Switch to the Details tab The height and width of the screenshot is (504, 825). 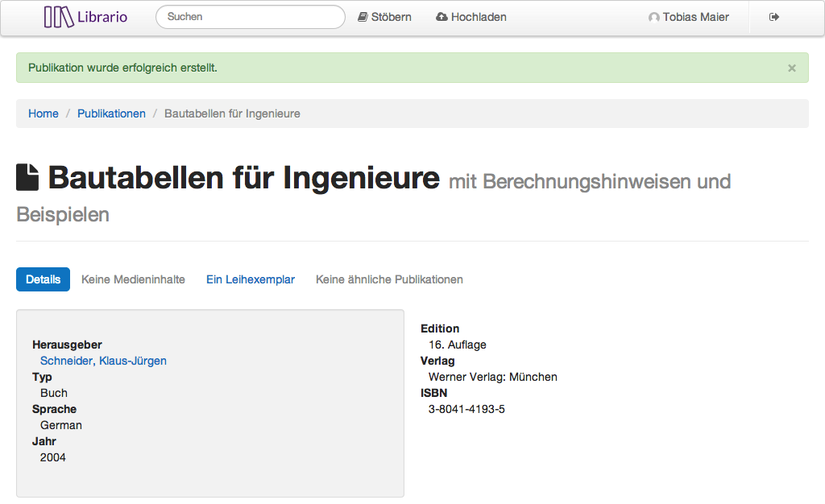pos(43,279)
